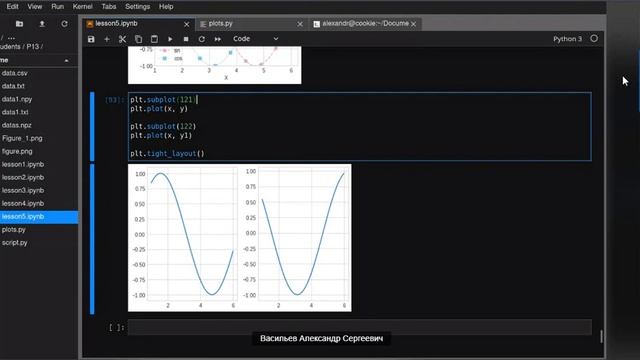Image resolution: width=640 pixels, height=360 pixels.
Task: Click the kernel status circle indicator
Action: 594,38
